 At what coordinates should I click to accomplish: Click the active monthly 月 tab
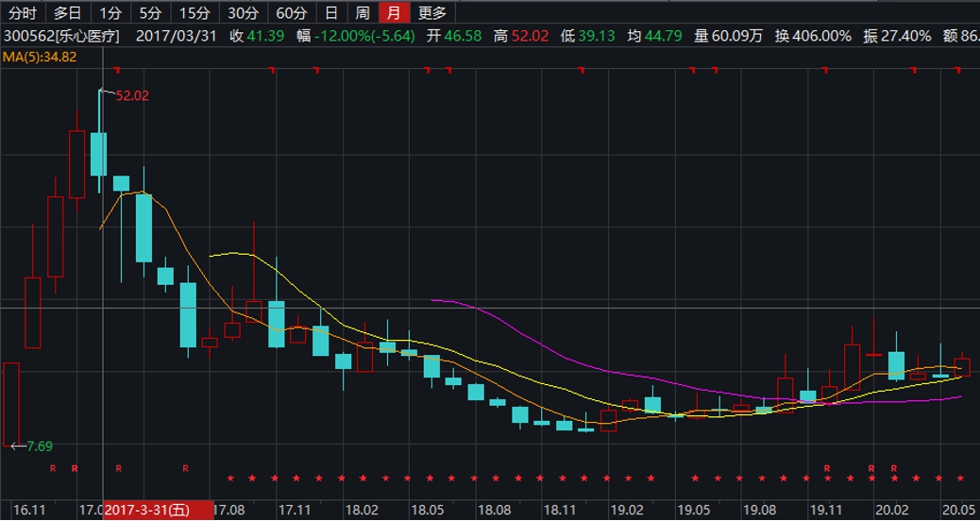(x=394, y=12)
